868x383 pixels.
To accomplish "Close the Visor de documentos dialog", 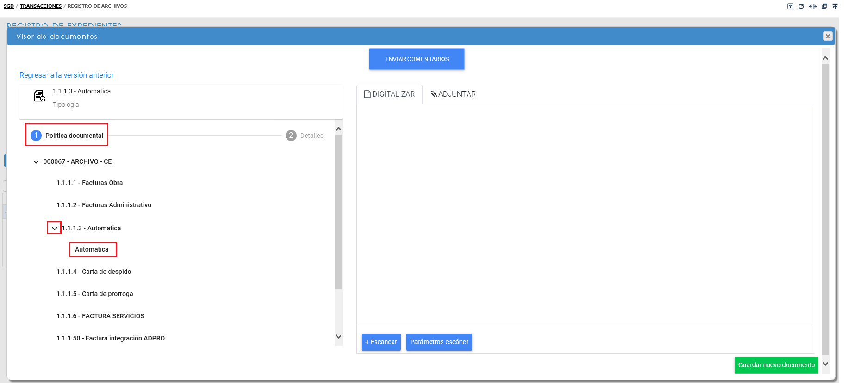I will [x=828, y=36].
